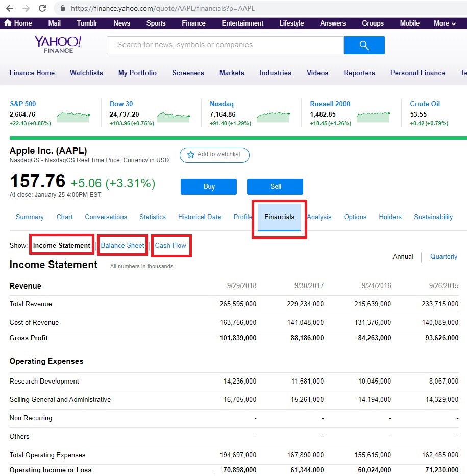Open Industries navigation item
The width and height of the screenshot is (467, 476).
coord(275,73)
